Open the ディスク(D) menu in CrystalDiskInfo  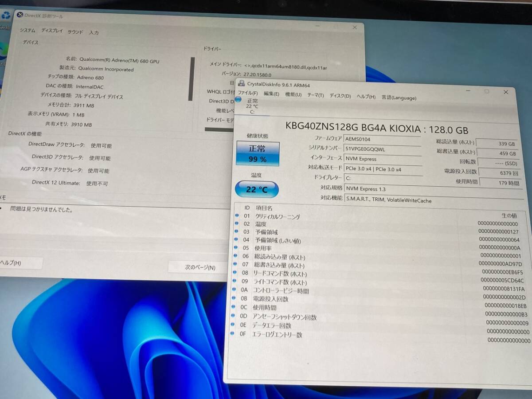[340, 96]
